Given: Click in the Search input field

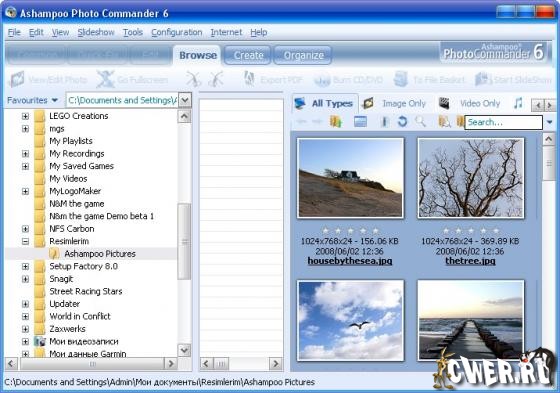Looking at the screenshot, I should click(x=503, y=122).
